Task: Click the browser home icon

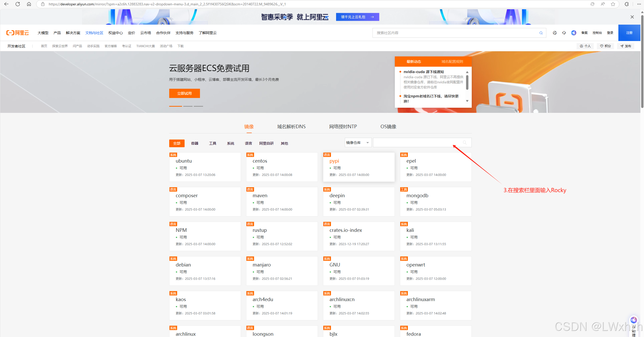Action: click(x=29, y=4)
